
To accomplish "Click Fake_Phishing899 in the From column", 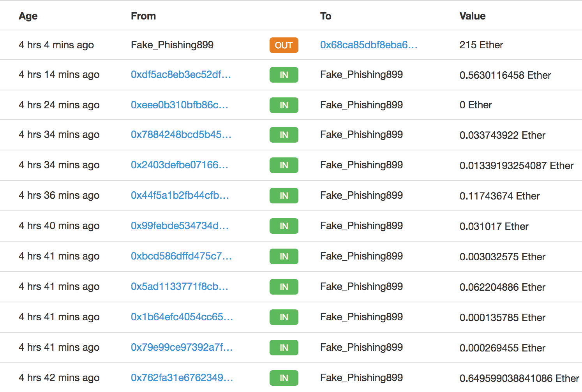I will pos(172,45).
